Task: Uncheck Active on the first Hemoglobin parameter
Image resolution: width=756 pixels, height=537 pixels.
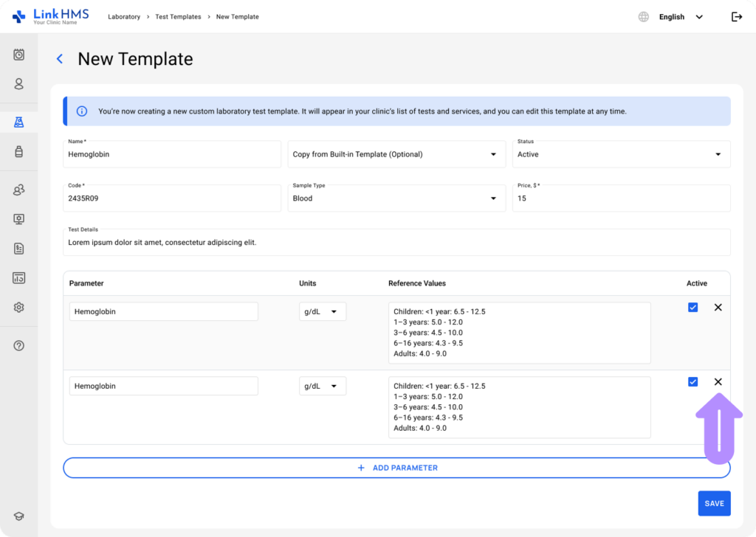Action: click(x=693, y=307)
